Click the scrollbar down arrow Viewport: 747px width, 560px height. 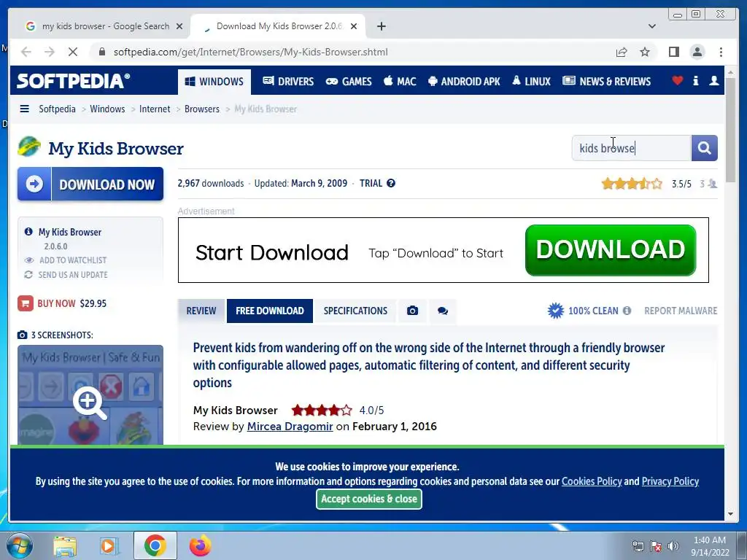[x=731, y=514]
